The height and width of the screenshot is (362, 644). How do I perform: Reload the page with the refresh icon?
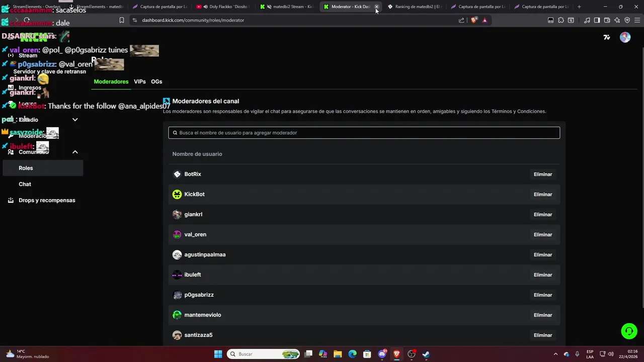pos(27,20)
